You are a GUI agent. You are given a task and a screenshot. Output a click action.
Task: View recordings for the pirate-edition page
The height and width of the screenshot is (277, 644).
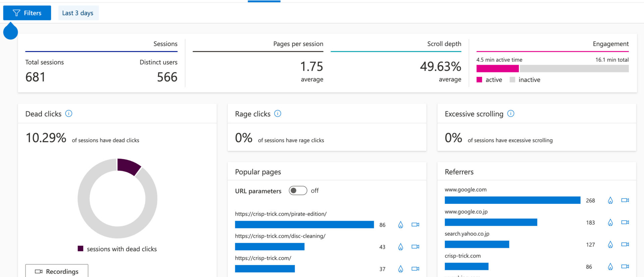[x=415, y=225]
